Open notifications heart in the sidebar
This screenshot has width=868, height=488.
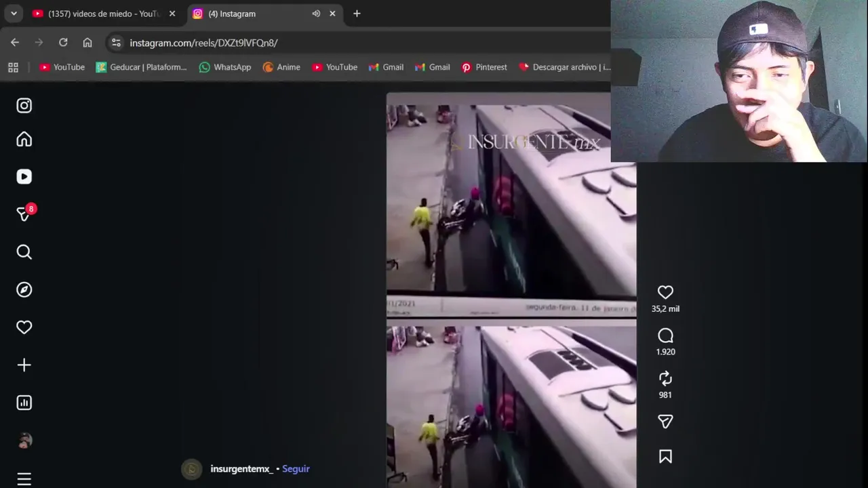click(x=24, y=327)
